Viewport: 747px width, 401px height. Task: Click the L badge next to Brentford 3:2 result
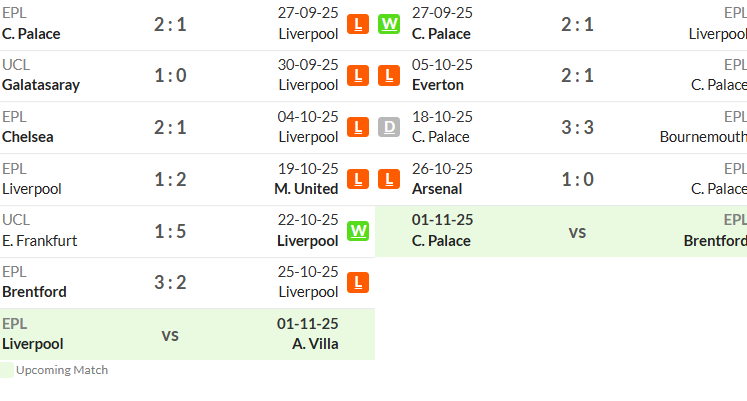[358, 283]
